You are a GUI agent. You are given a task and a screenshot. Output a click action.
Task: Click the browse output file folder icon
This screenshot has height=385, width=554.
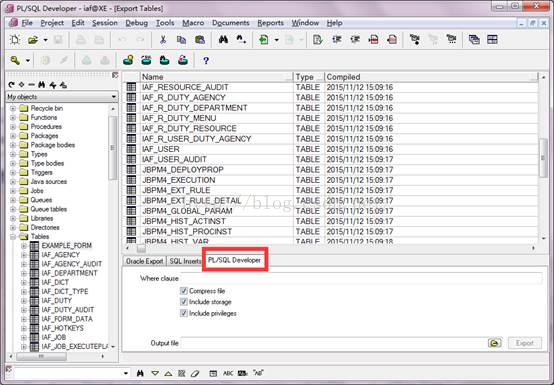(495, 343)
